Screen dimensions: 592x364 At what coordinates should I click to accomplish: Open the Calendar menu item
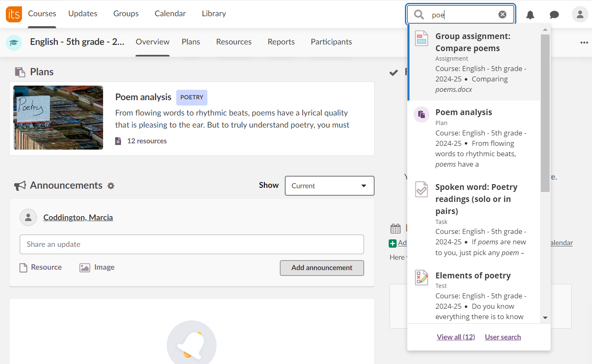coord(170,14)
